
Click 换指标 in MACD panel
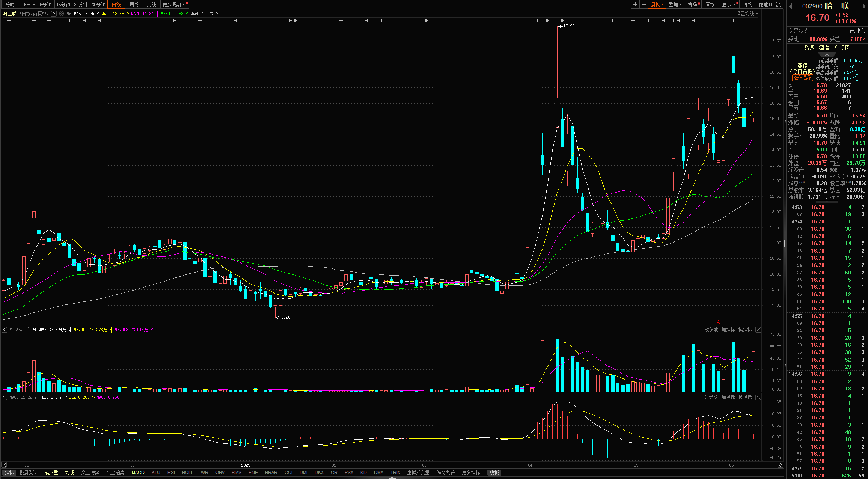[745, 397]
